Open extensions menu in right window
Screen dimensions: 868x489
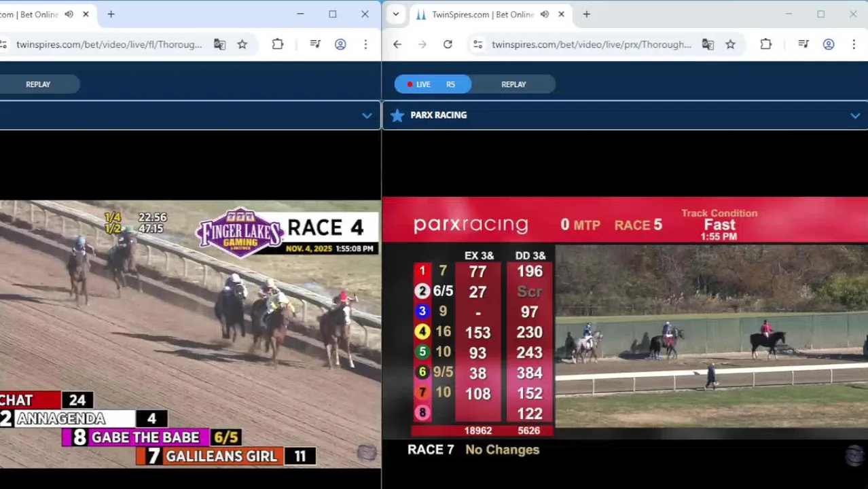coord(766,44)
